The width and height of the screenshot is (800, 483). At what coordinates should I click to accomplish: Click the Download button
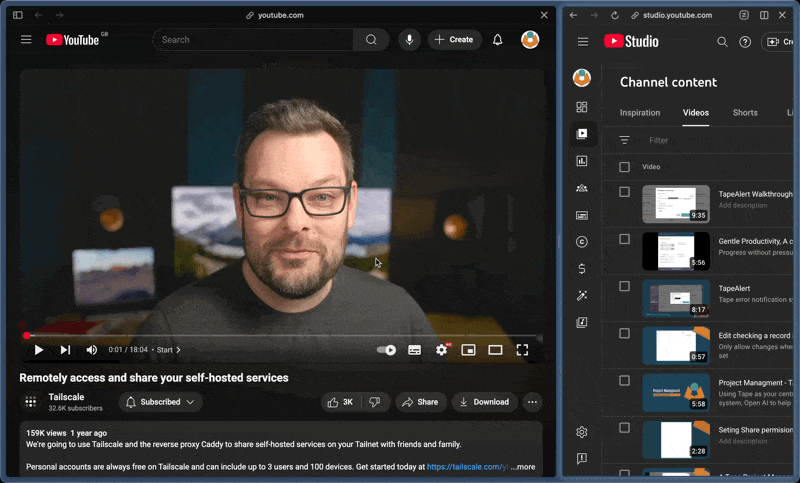click(x=484, y=402)
